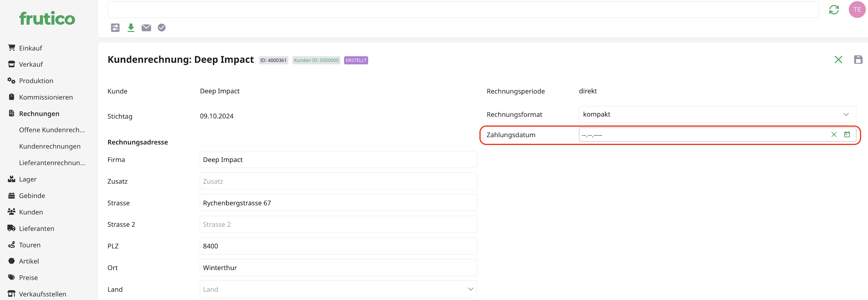Viewport: 868px width, 300px height.
Task: Edit the Firma field containing Deep Impact
Action: click(338, 159)
